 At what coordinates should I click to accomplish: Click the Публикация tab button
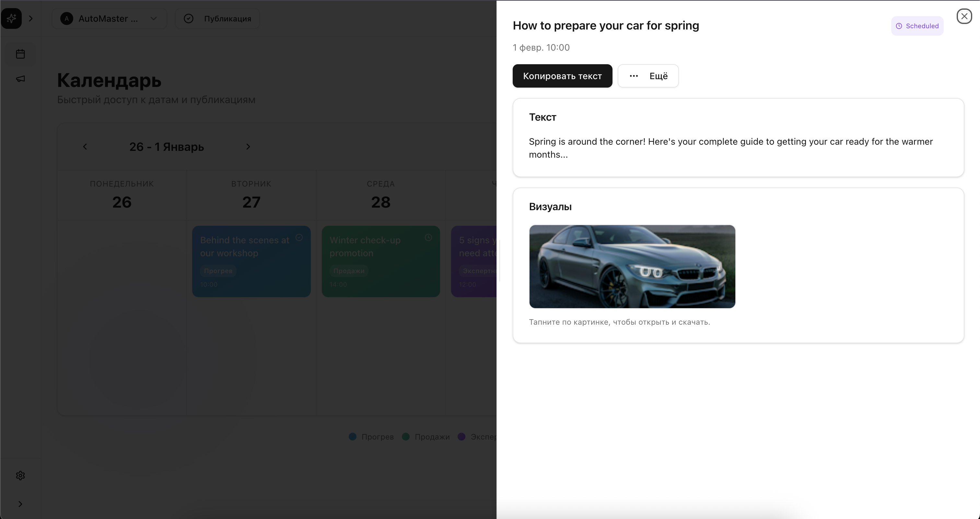(217, 19)
